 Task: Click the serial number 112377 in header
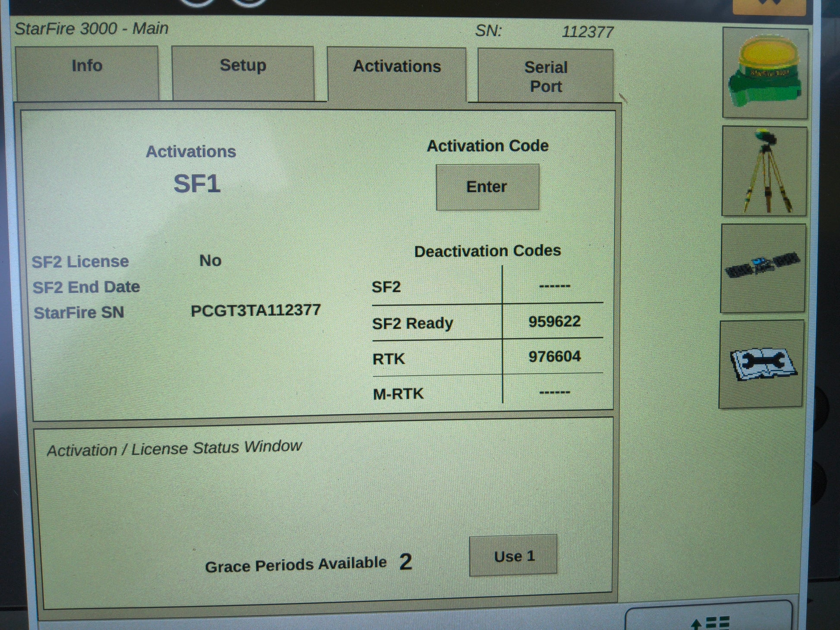tap(587, 32)
